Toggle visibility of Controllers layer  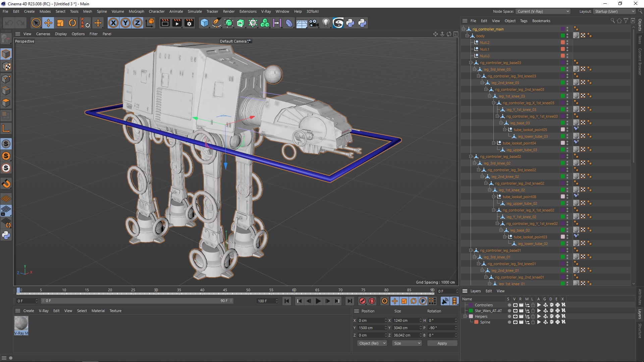point(515,305)
